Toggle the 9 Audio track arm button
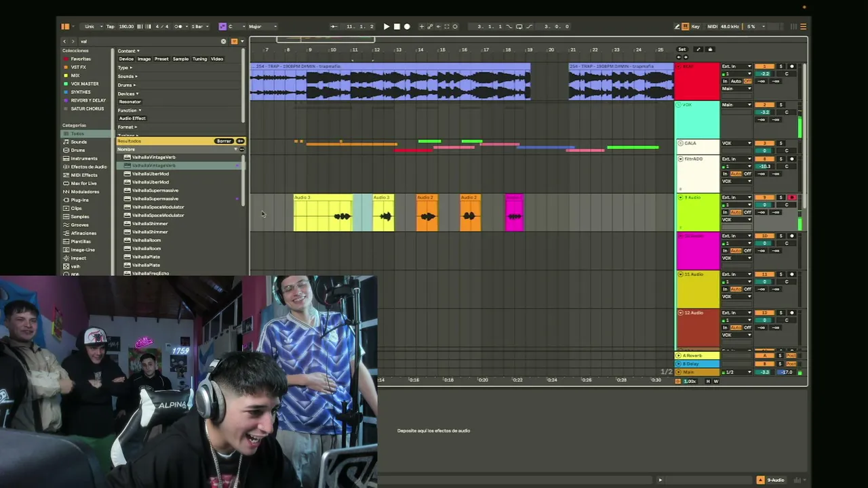868x488 pixels. [791, 197]
